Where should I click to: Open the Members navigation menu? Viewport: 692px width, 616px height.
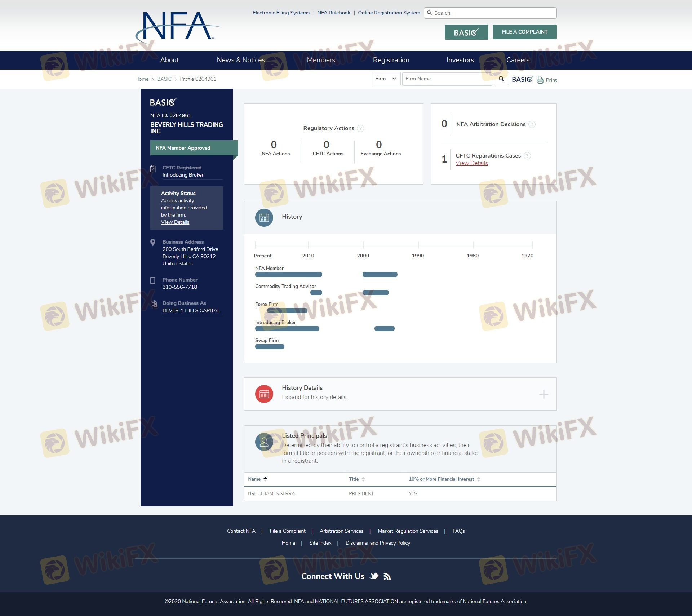[x=321, y=60]
